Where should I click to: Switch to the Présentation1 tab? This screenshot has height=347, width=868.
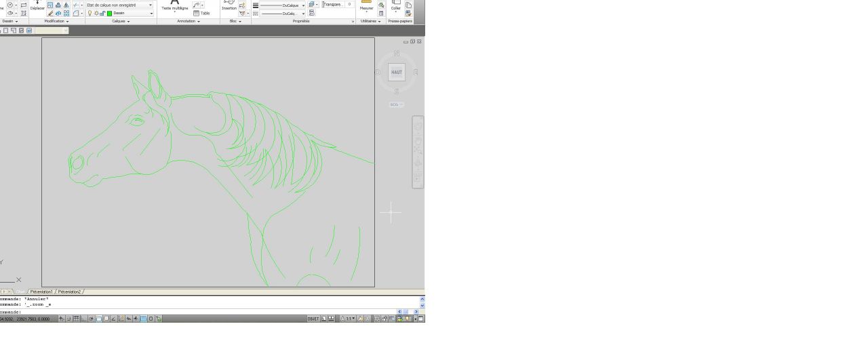point(41,291)
